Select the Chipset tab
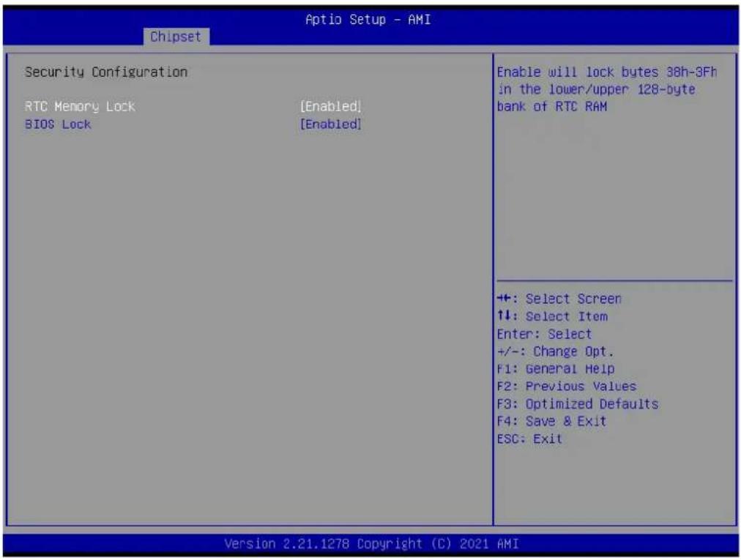 [176, 37]
